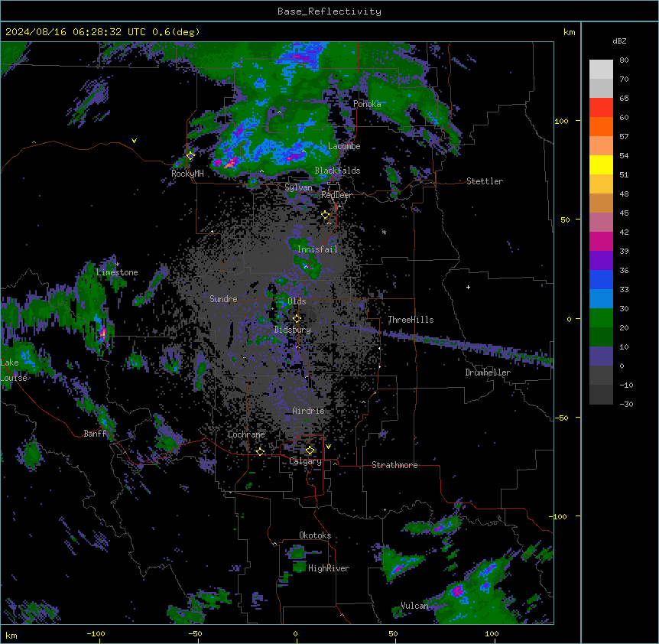Click the darkest gray -30 to -10 dBZ swatch
The width and height of the screenshot is (659, 644).
(x=601, y=395)
